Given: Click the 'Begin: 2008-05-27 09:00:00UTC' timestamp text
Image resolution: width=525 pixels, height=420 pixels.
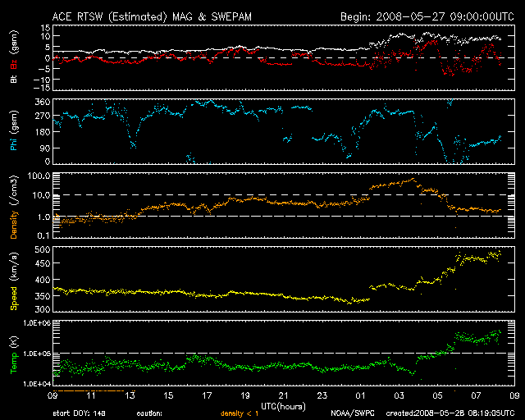Looking at the screenshot, I should pyautogui.click(x=427, y=16).
